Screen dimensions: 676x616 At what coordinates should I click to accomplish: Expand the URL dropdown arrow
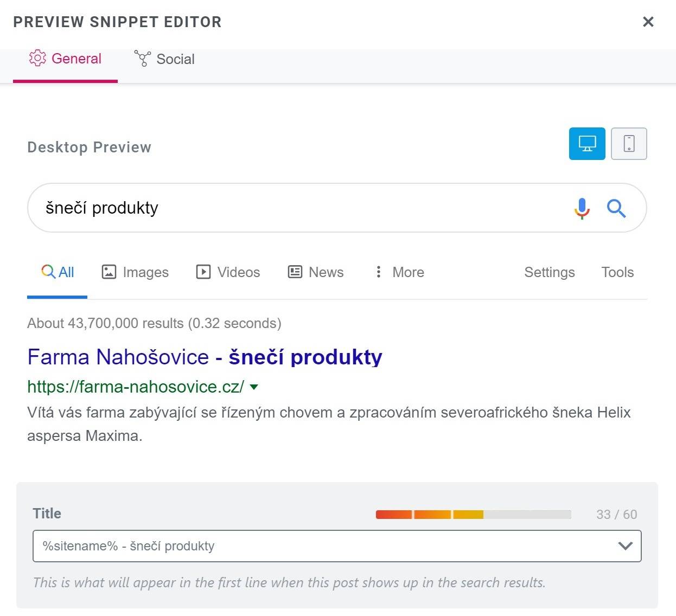(254, 387)
